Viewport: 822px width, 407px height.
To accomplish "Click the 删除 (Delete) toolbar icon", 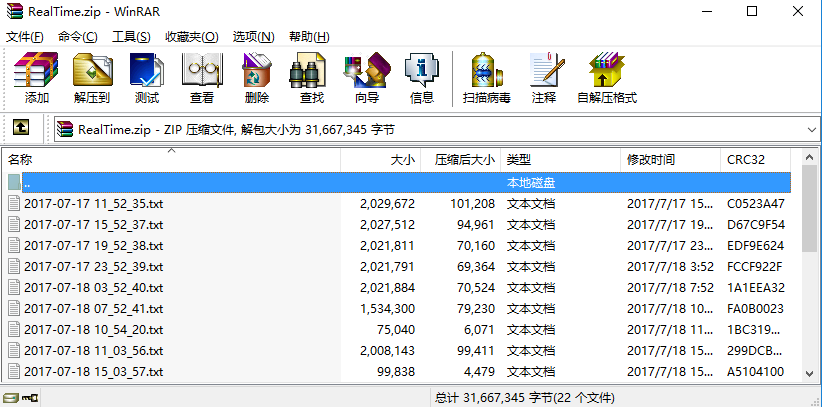I will [x=257, y=78].
